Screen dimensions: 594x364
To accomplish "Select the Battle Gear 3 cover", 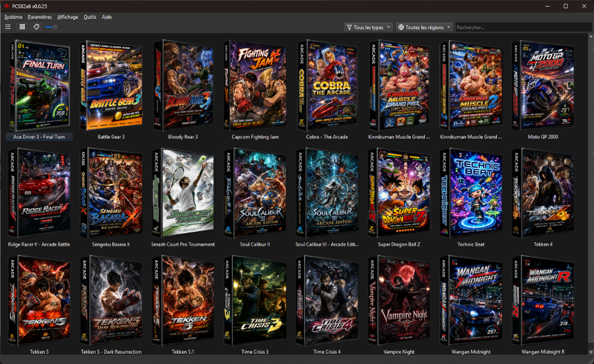I will (x=111, y=85).
